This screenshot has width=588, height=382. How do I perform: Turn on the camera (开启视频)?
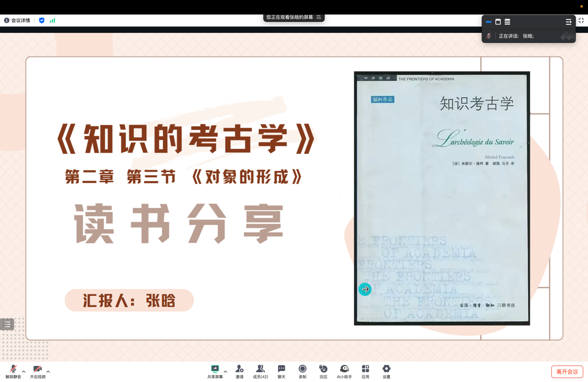[x=38, y=371]
